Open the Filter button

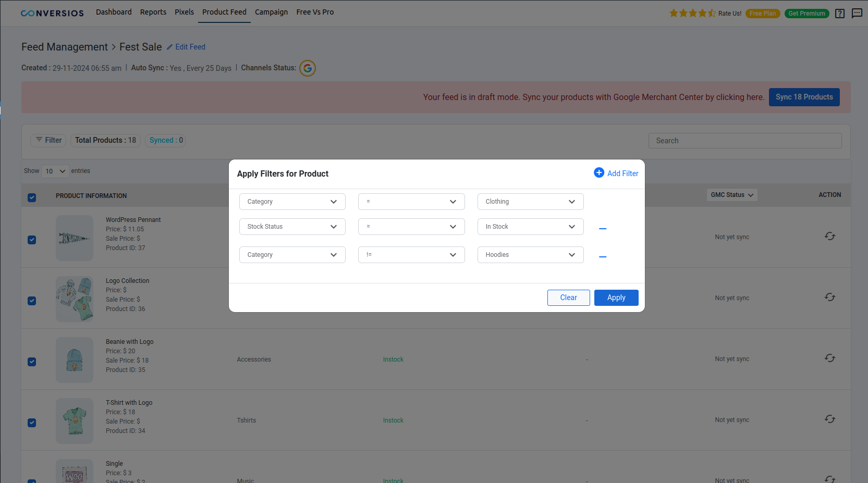(48, 140)
